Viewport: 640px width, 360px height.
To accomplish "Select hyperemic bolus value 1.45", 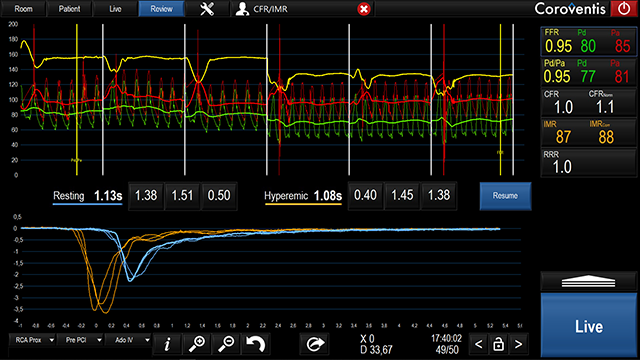I will coord(402,196).
